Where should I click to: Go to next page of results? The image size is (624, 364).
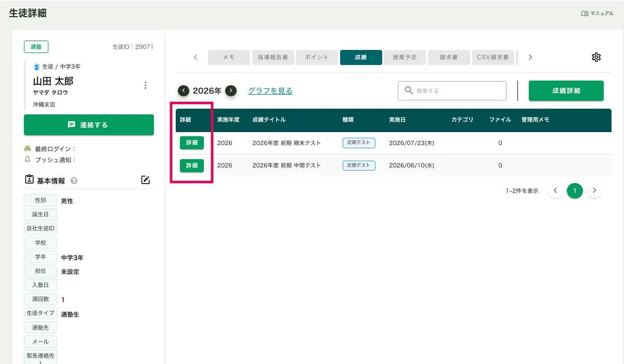pos(594,191)
